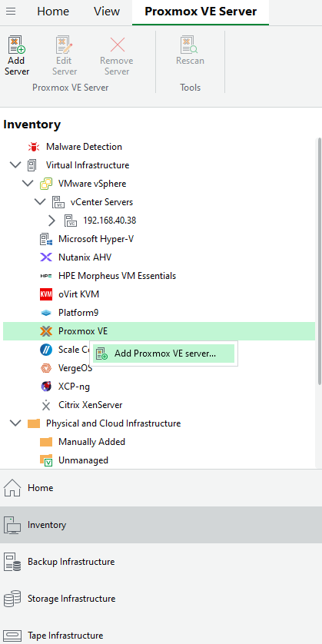Click the Inventory tree vertical scrollbar

pyautogui.click(x=320, y=261)
